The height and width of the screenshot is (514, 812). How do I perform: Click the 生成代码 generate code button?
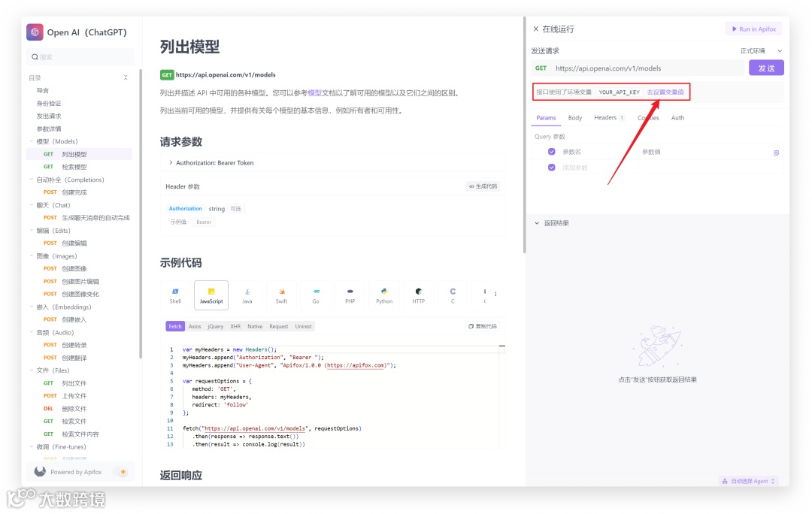click(x=483, y=186)
